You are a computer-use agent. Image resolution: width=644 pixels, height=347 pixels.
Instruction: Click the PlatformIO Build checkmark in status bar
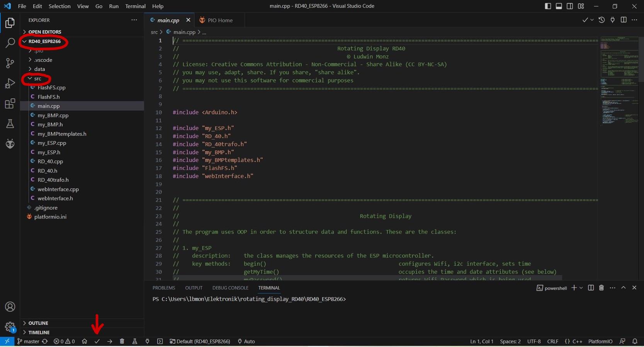(x=97, y=341)
